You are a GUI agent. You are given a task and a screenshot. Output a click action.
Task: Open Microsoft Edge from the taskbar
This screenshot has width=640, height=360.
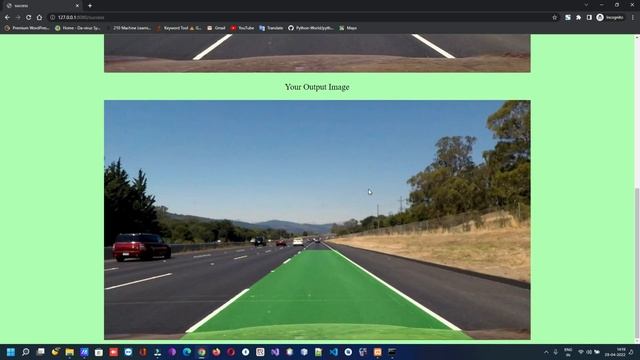tap(187, 352)
